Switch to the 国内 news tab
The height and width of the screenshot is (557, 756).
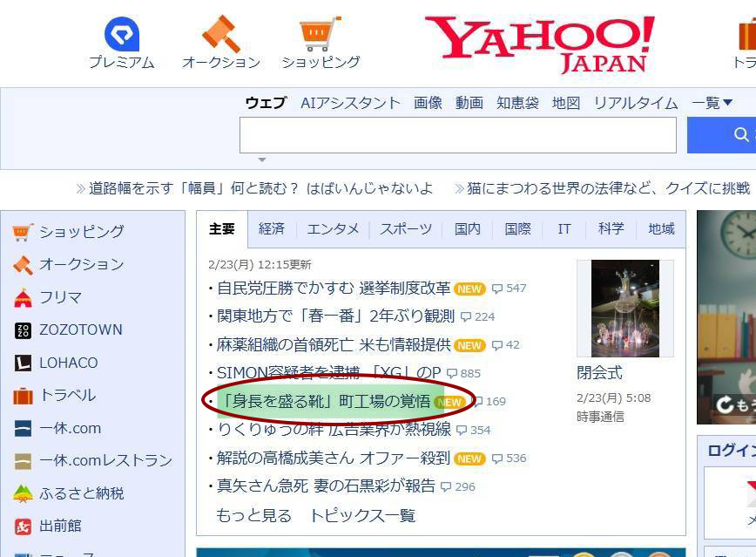coord(467,228)
